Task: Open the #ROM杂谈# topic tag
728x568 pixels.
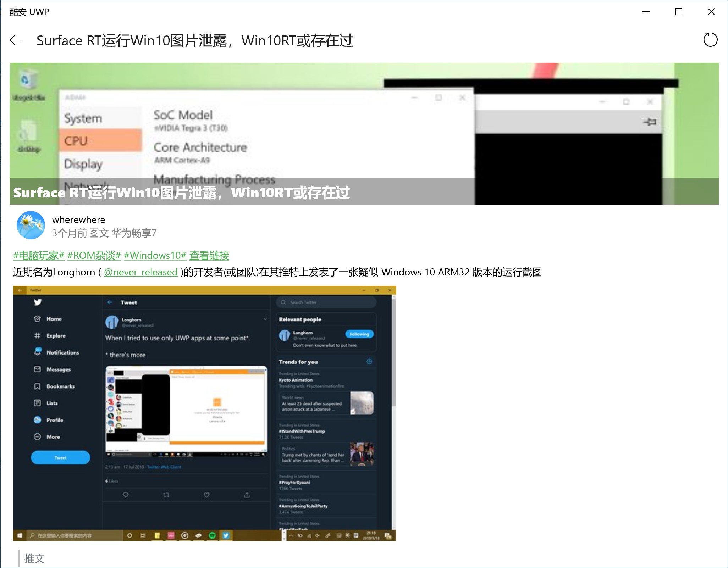Action: pyautogui.click(x=94, y=255)
